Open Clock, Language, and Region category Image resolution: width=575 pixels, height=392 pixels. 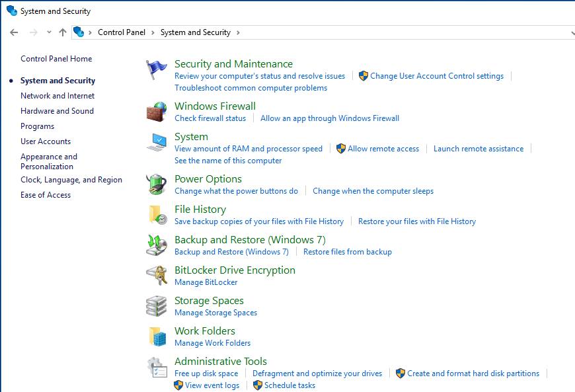click(x=71, y=180)
